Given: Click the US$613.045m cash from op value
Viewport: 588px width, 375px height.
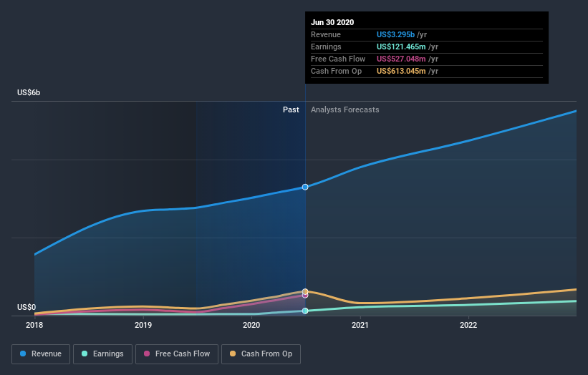Looking at the screenshot, I should coord(401,71).
